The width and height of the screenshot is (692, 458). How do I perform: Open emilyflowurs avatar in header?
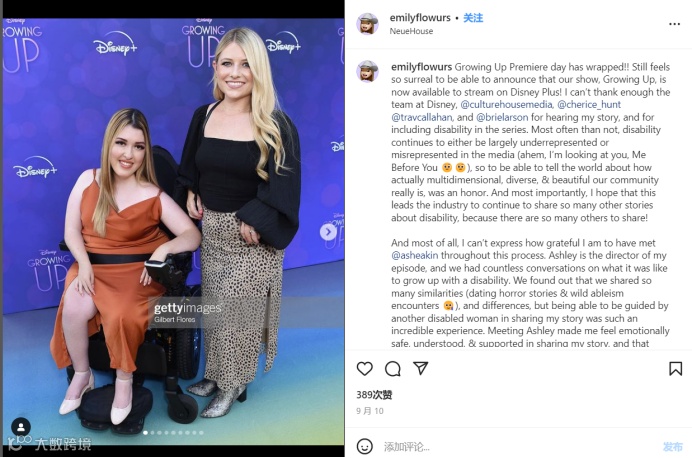pos(368,24)
